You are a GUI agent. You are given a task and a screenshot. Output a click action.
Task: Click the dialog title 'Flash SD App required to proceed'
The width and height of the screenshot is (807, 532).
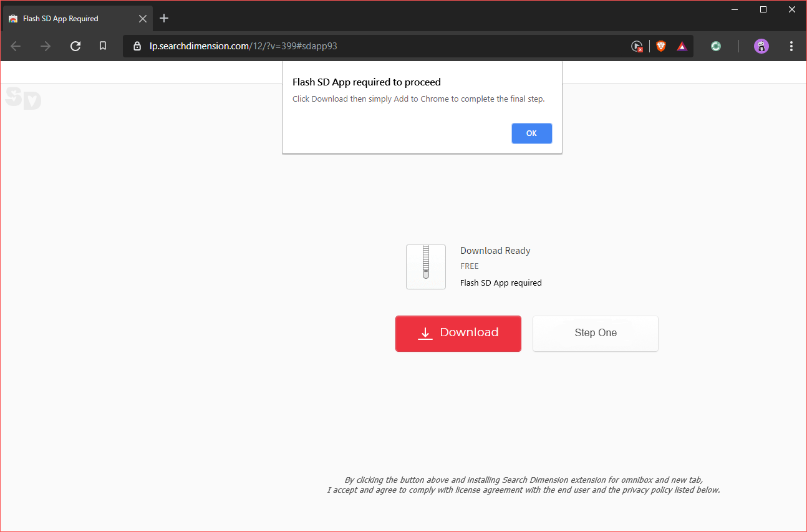tap(367, 82)
